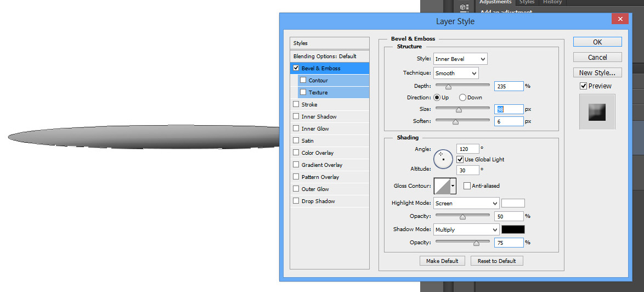Image resolution: width=644 pixels, height=292 pixels.
Task: Toggle the Use Global Light checkbox
Action: (x=460, y=159)
